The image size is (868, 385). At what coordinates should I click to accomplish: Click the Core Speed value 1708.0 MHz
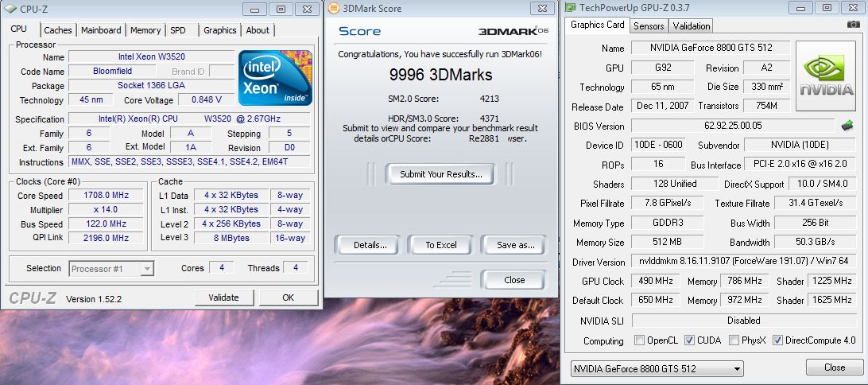pos(106,196)
